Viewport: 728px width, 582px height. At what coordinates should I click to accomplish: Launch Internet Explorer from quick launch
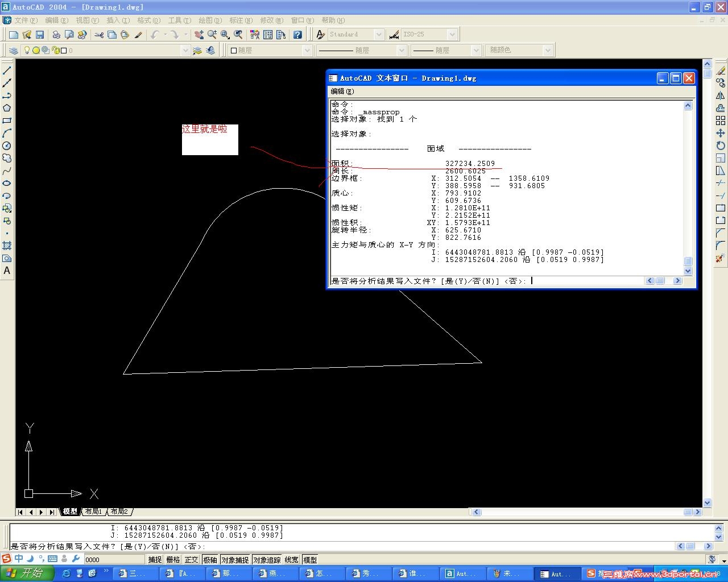click(66, 573)
